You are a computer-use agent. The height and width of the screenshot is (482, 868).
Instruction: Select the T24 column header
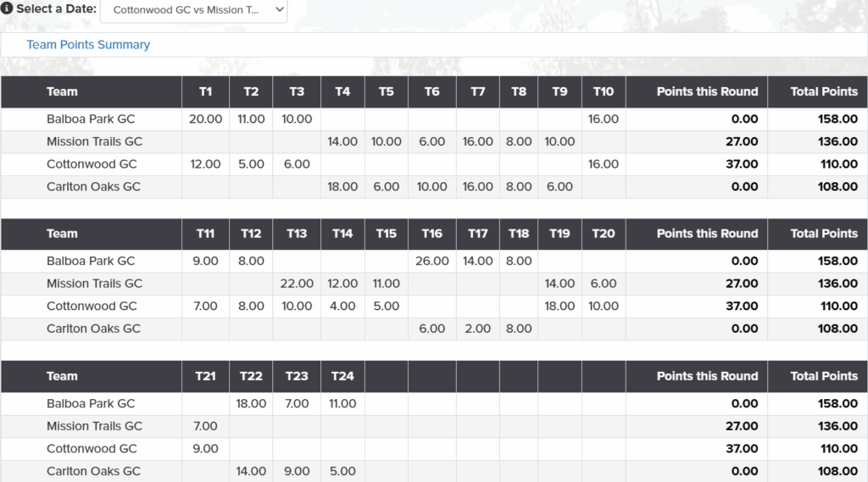coord(342,376)
